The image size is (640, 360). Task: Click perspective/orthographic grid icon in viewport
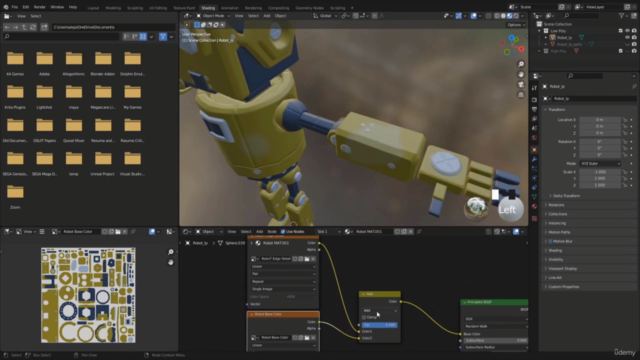point(521,95)
